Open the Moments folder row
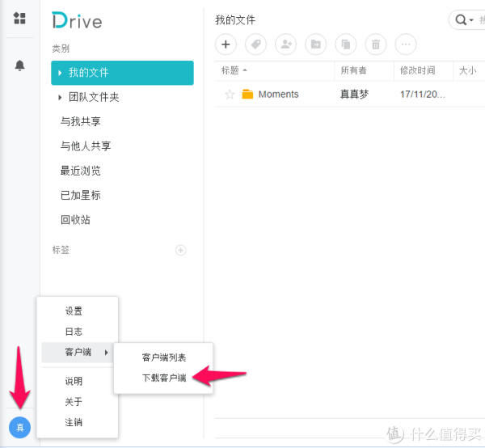 point(278,95)
